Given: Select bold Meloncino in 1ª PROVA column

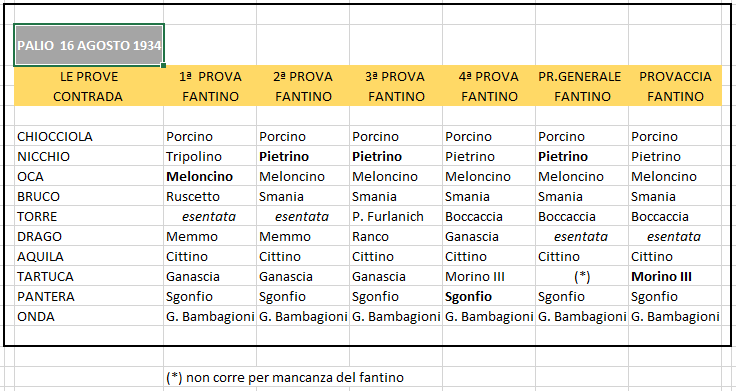Looking at the screenshot, I should (210, 176).
